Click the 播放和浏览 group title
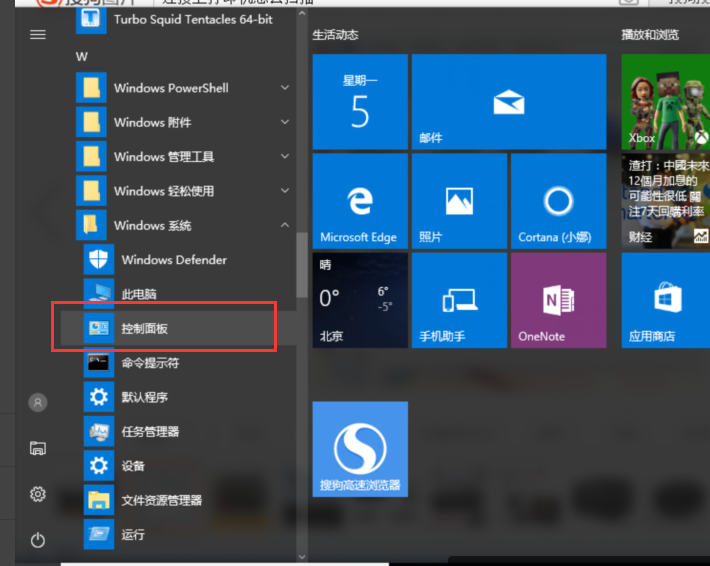Viewport: 710px width, 566px height. click(650, 35)
